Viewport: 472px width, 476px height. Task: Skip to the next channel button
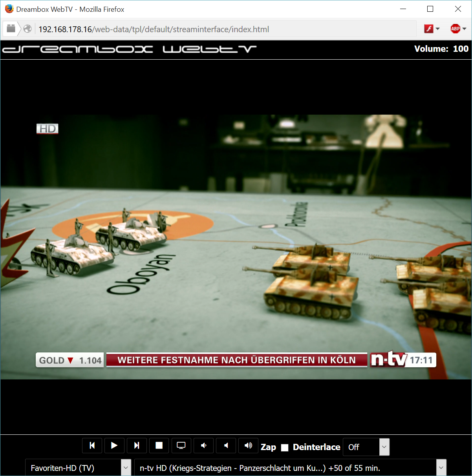pos(137,445)
